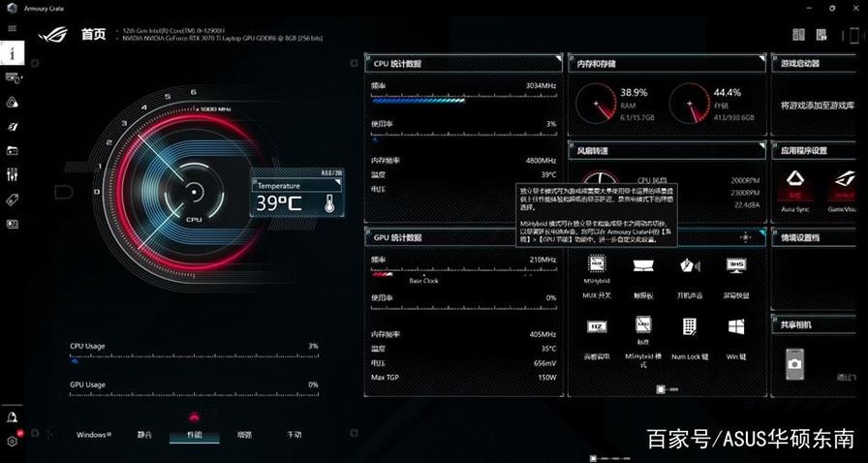
Task: Select the 增强 turbo mode tab
Action: 244,435
